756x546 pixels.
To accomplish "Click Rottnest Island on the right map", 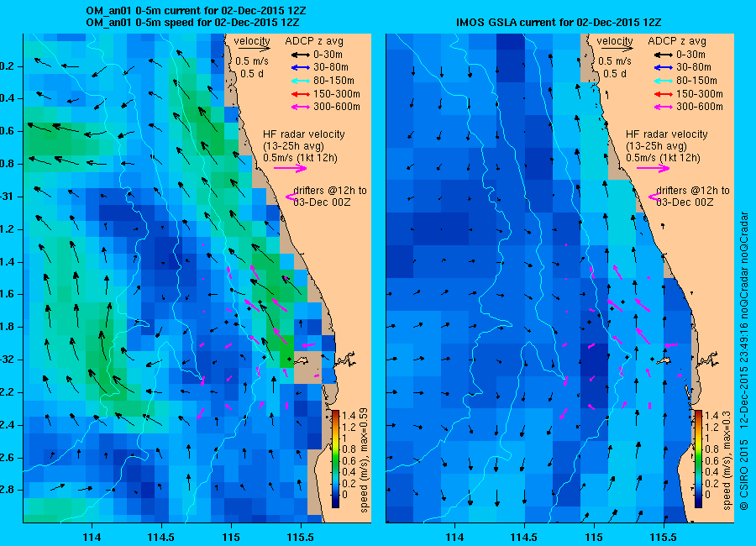I will (664, 360).
